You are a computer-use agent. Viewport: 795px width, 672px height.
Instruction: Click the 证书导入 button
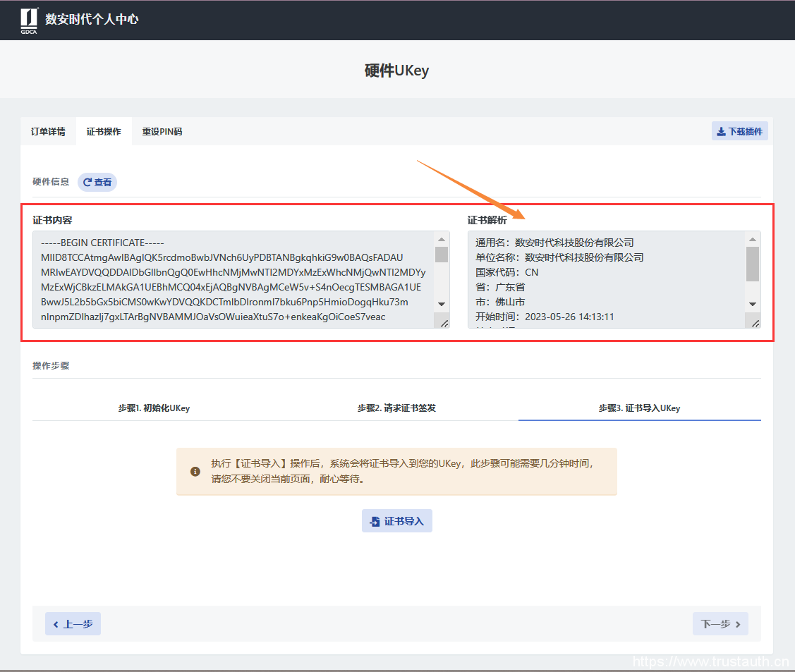[397, 521]
